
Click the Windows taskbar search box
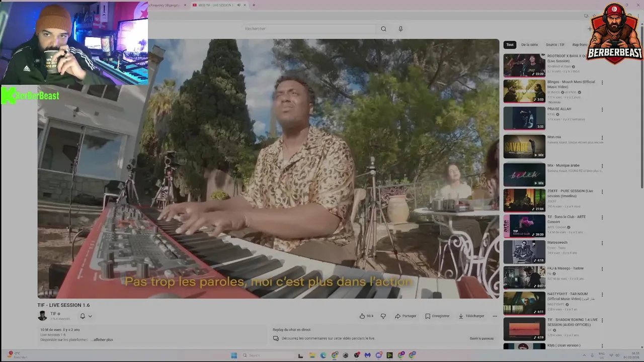[x=267, y=355]
